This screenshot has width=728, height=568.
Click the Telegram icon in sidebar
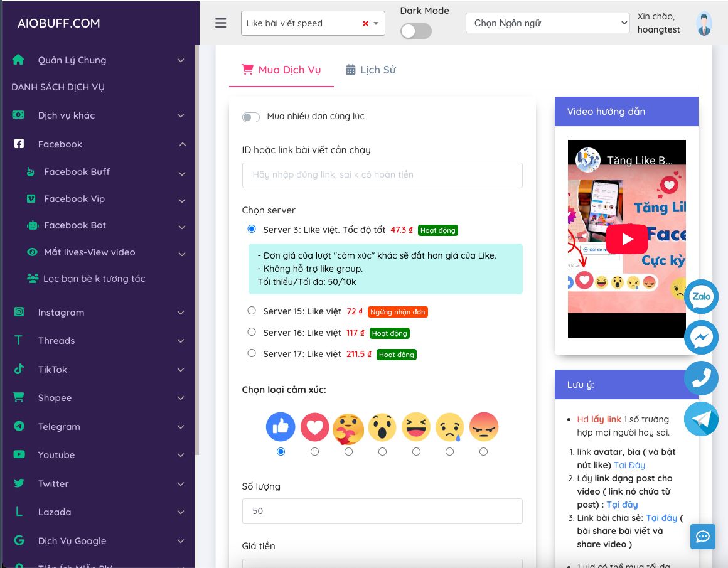[x=19, y=426]
